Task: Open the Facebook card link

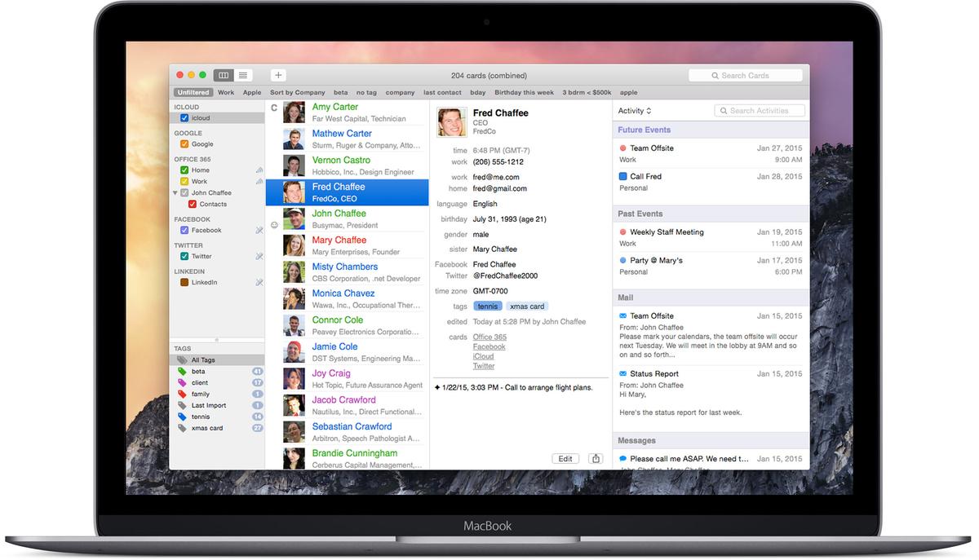Action: [x=489, y=347]
